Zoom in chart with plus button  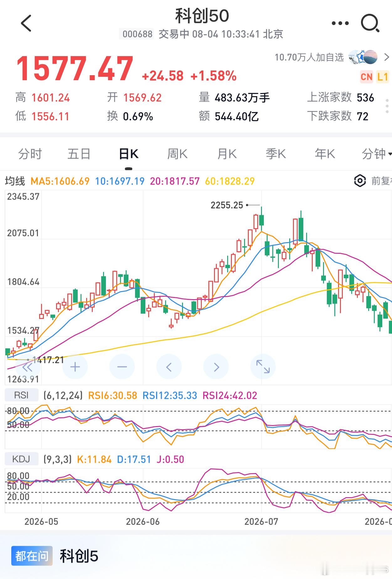tap(75, 367)
